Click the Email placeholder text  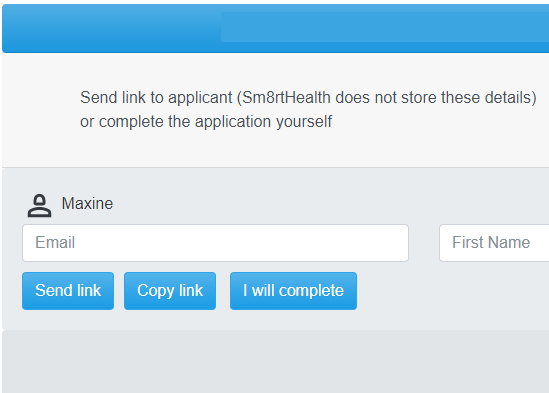tap(55, 242)
